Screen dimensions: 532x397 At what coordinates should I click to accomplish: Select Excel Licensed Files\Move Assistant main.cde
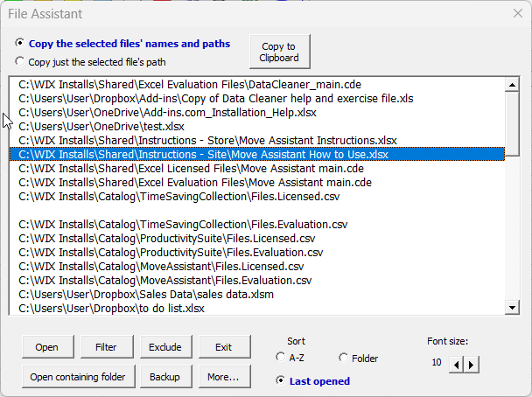[x=257, y=169]
